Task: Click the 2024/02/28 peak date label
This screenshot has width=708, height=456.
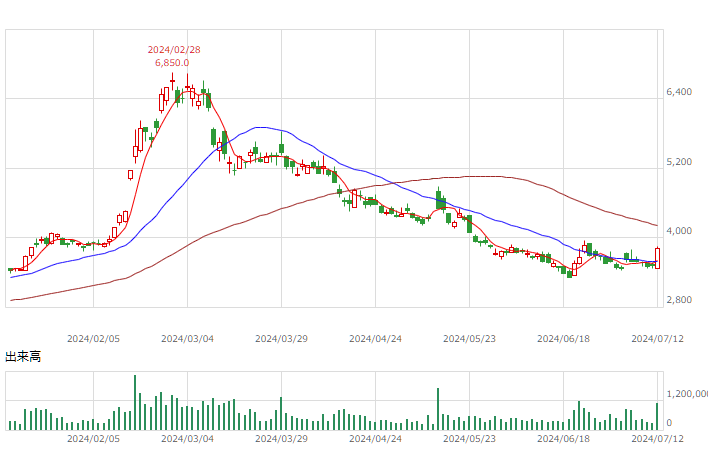Action: pos(174,50)
